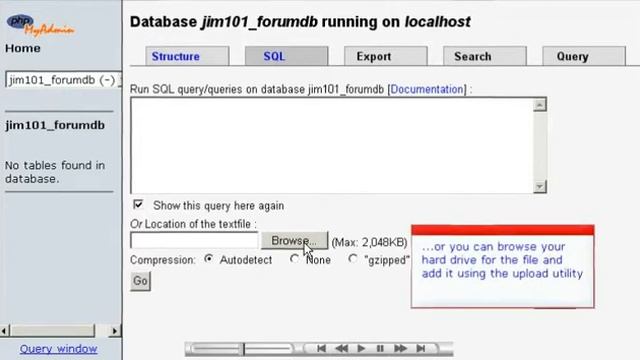Rewind the video playback
The height and width of the screenshot is (360, 640).
[x=342, y=349]
